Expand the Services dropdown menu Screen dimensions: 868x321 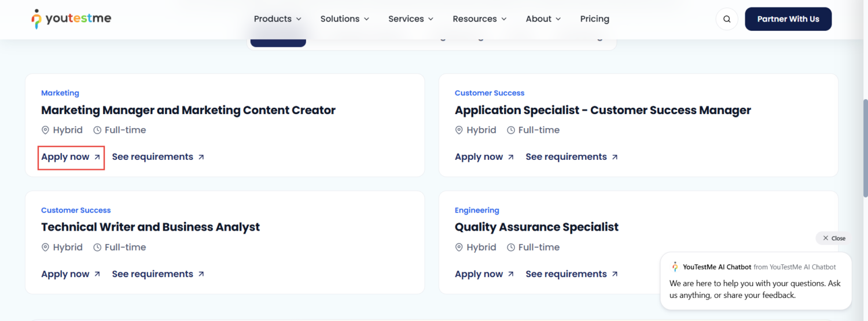pos(411,19)
